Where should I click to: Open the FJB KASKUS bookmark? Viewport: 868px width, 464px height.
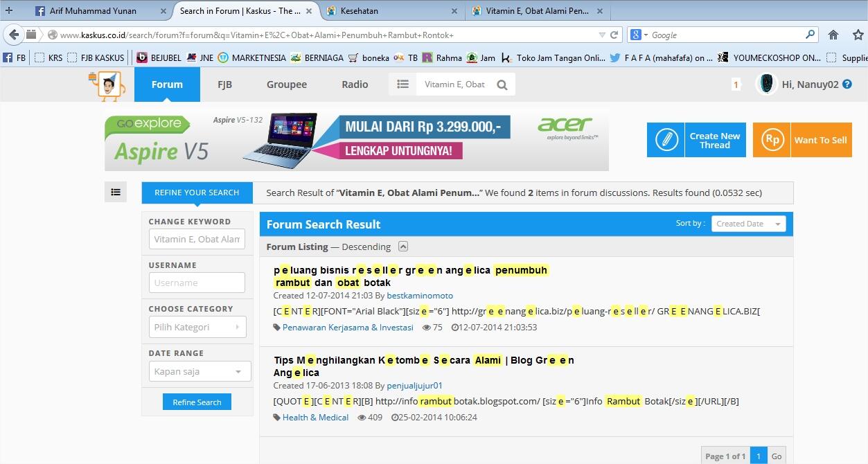coord(96,58)
